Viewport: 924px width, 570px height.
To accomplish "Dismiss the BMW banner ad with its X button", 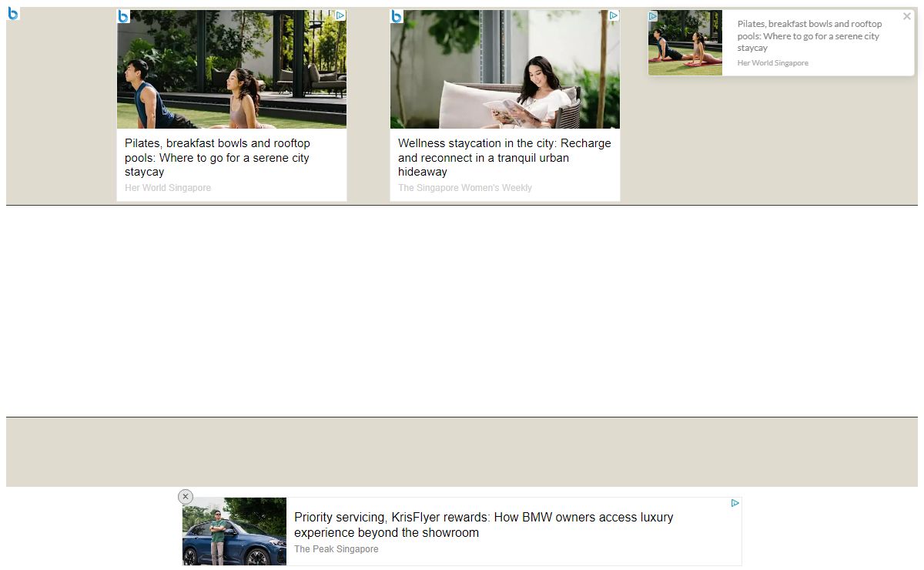I will [x=186, y=497].
